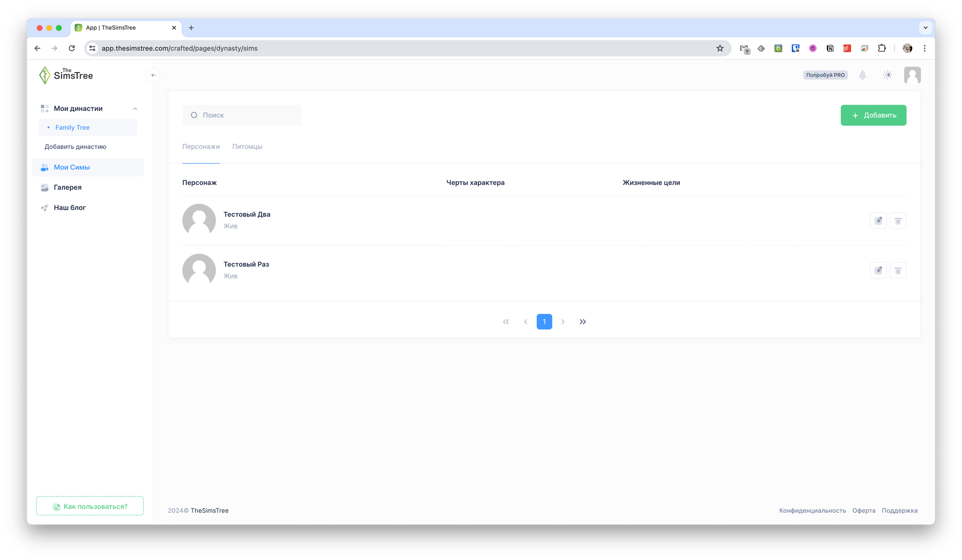
Task: Delete the Тестовый Два character
Action: tap(898, 221)
